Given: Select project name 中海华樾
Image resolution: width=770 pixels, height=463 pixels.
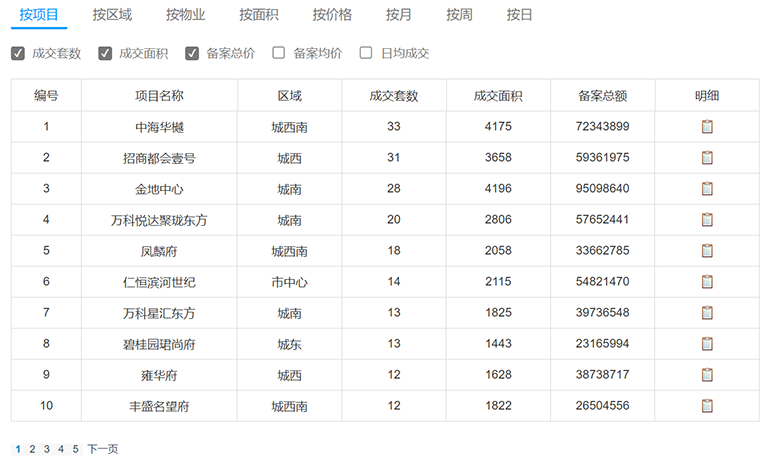Looking at the screenshot, I should (x=159, y=127).
